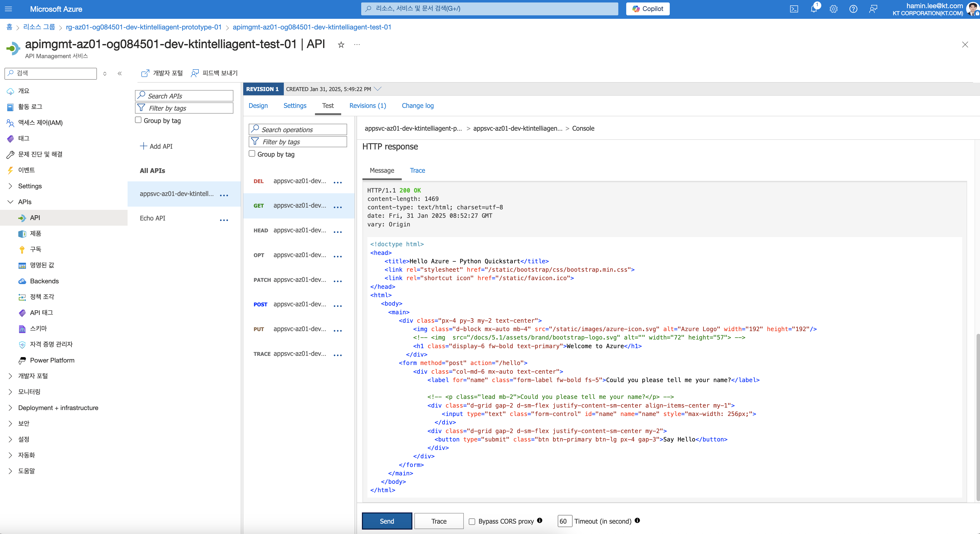Switch to the Settings tab
Screen dimensions: 980x534
tap(295, 105)
